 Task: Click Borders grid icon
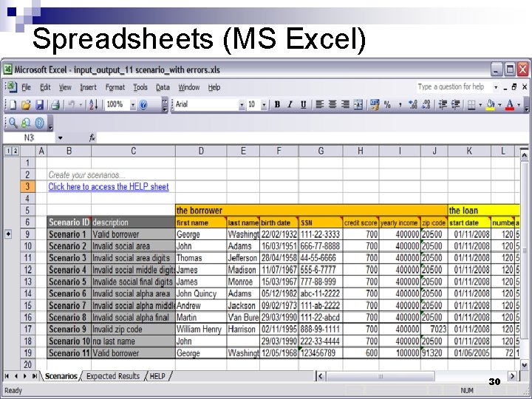click(x=471, y=105)
